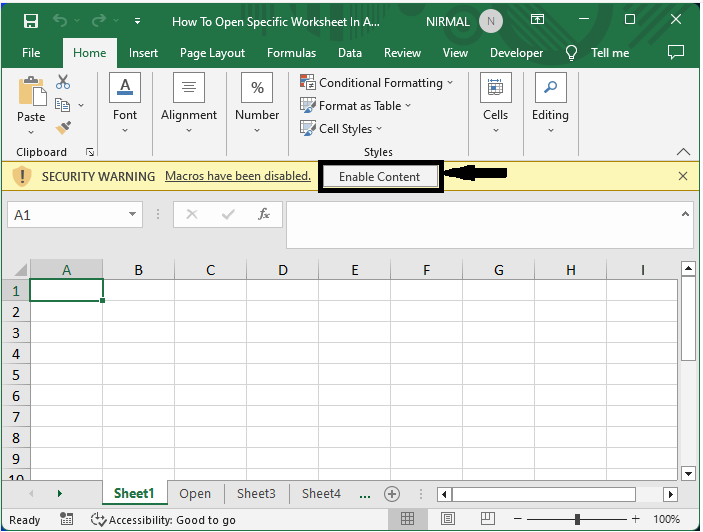Click Macros have been disabled link
703x532 pixels.
click(238, 176)
